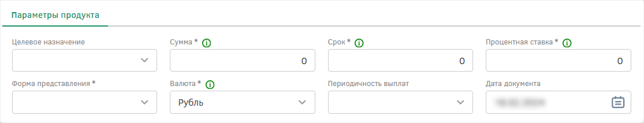
Task: Focus the Срок input field
Action: (x=400, y=60)
